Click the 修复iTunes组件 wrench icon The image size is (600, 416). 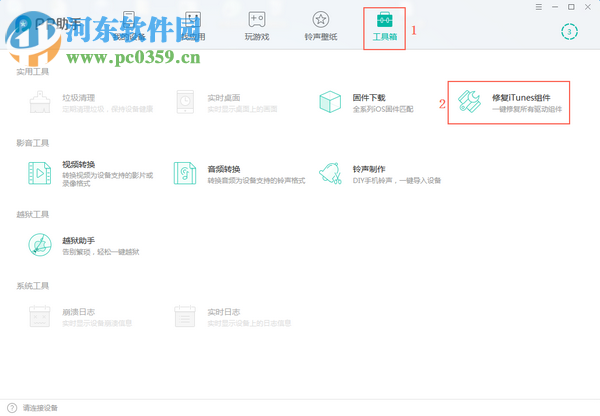point(470,101)
